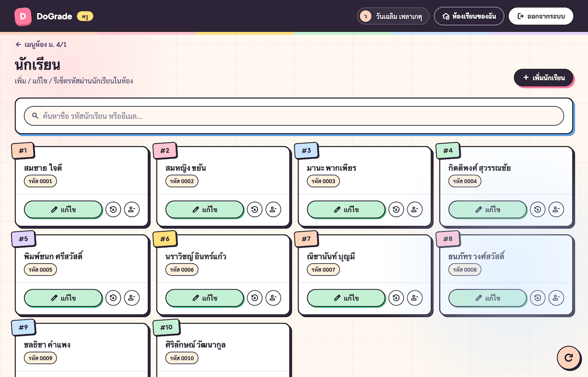
Task: Click แก้ไข on card #7
Action: (346, 298)
